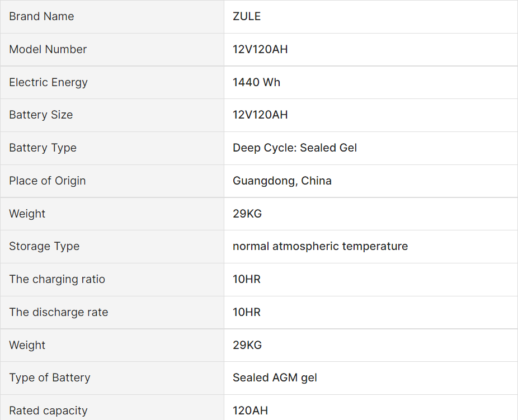Click the ZULE brand name value

[247, 16]
